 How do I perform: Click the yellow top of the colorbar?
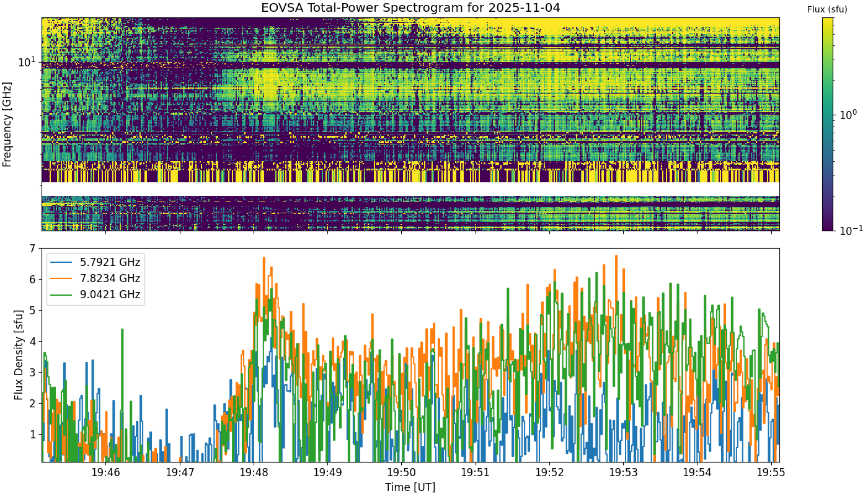(x=828, y=20)
